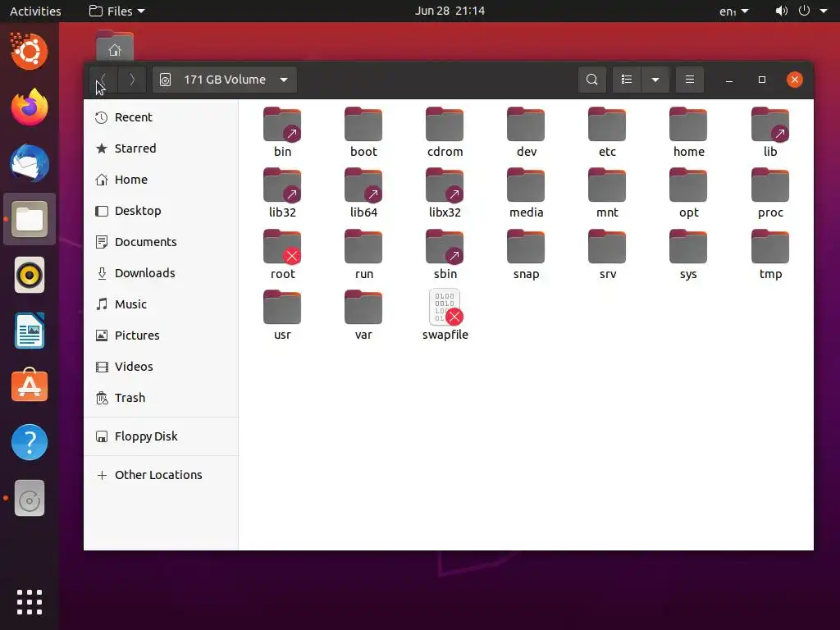This screenshot has height=630, width=840.
Task: Open Trash in the sidebar
Action: (161, 398)
